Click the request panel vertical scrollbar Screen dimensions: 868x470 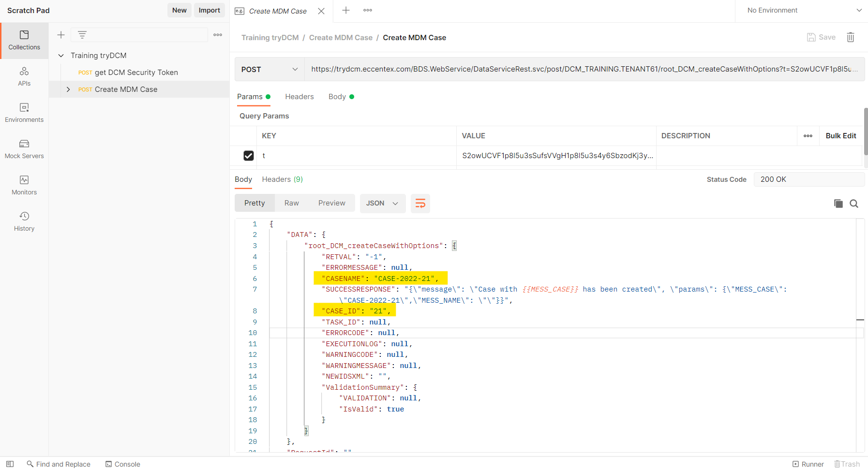[x=866, y=132]
